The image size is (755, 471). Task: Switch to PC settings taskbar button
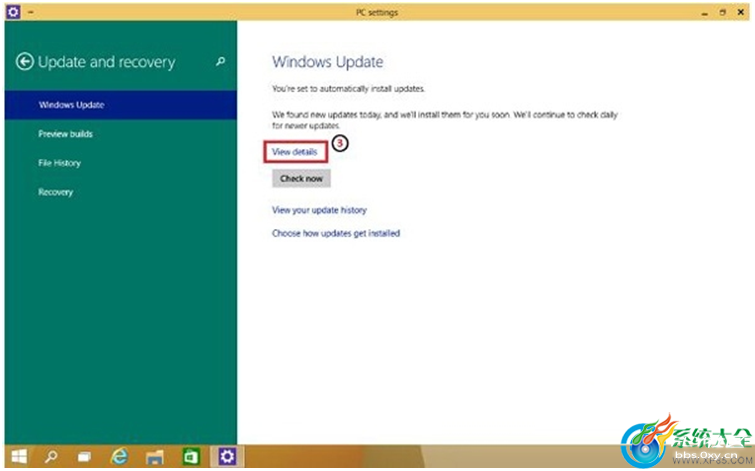tap(227, 456)
